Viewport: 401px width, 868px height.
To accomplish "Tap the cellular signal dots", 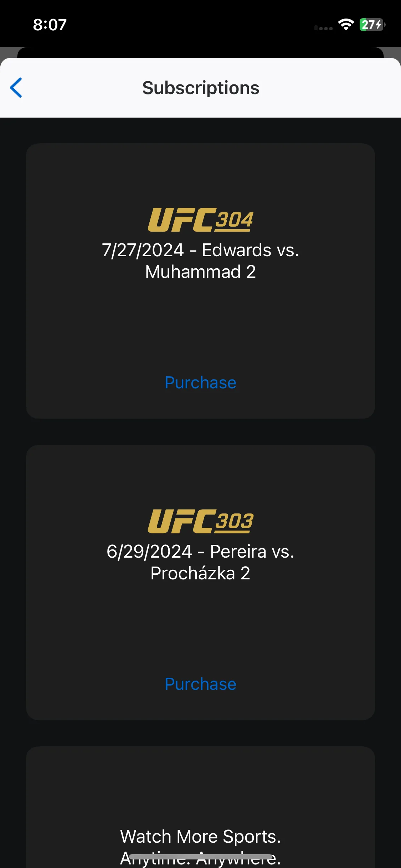I will point(323,28).
